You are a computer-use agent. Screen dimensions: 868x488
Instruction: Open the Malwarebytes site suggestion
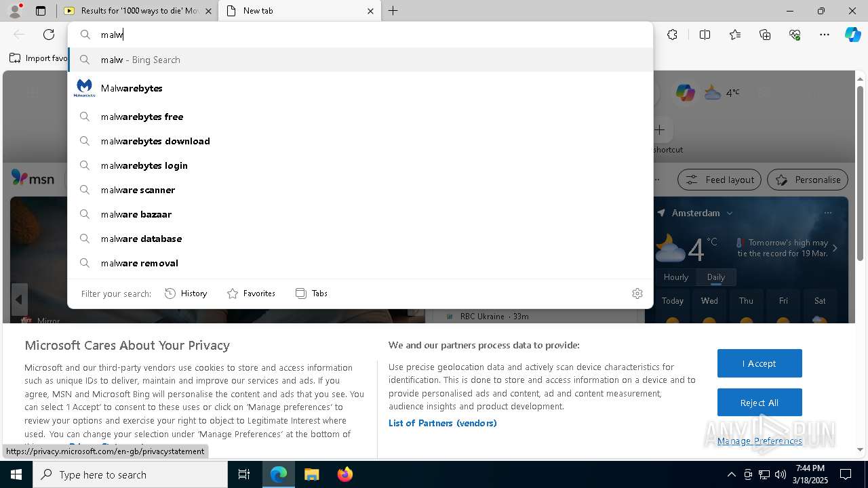click(360, 88)
